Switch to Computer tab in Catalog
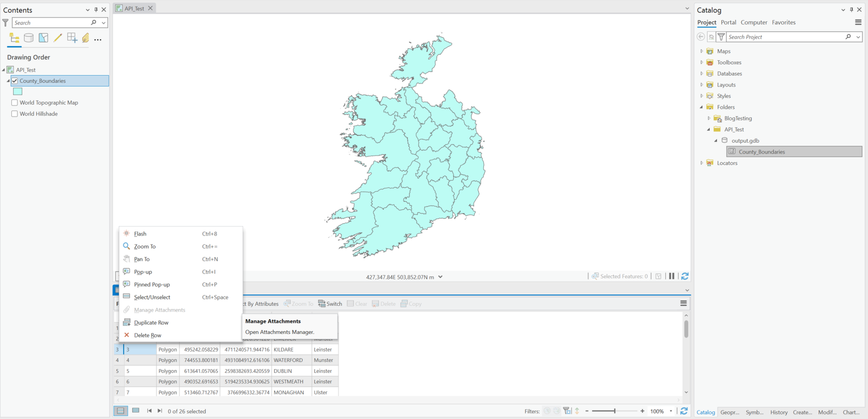868x419 pixels. point(754,22)
